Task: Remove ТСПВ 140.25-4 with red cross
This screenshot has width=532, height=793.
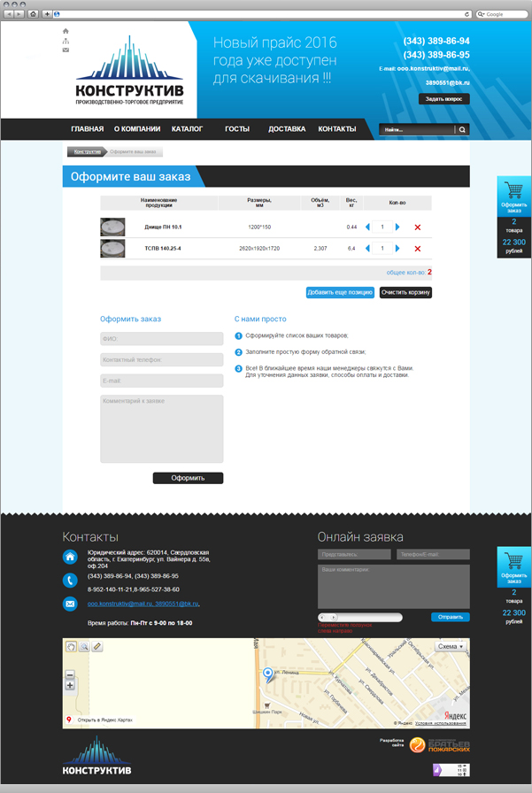Action: coord(418,249)
